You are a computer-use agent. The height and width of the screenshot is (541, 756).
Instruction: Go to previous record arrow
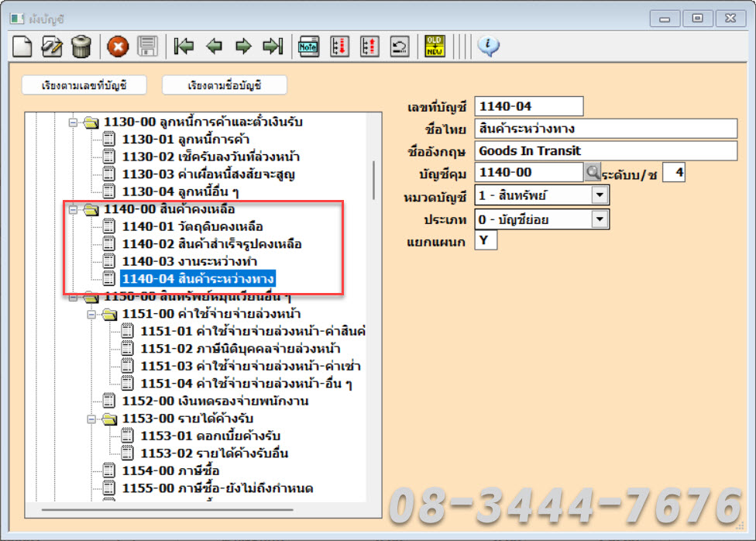click(214, 47)
